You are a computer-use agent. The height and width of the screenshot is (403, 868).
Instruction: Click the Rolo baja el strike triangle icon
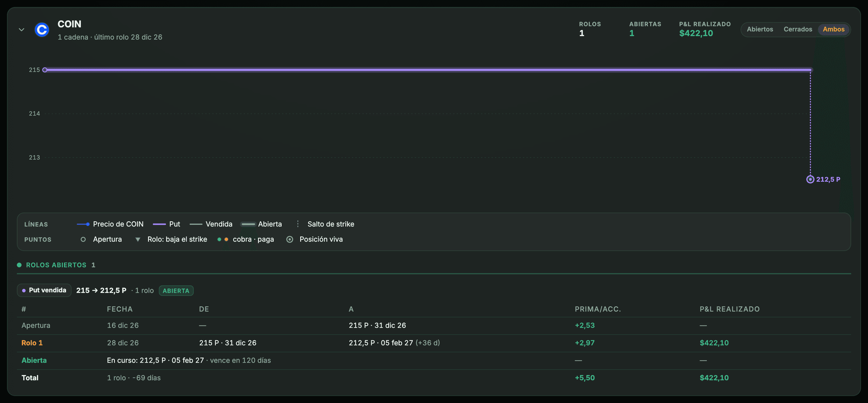138,239
